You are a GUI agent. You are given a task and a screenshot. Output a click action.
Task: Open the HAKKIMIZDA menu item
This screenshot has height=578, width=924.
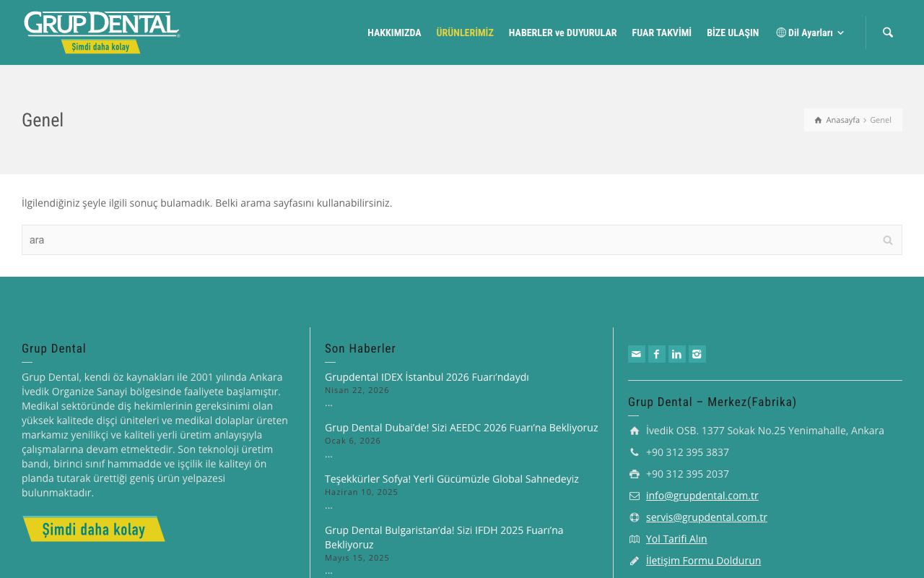[x=394, y=33]
